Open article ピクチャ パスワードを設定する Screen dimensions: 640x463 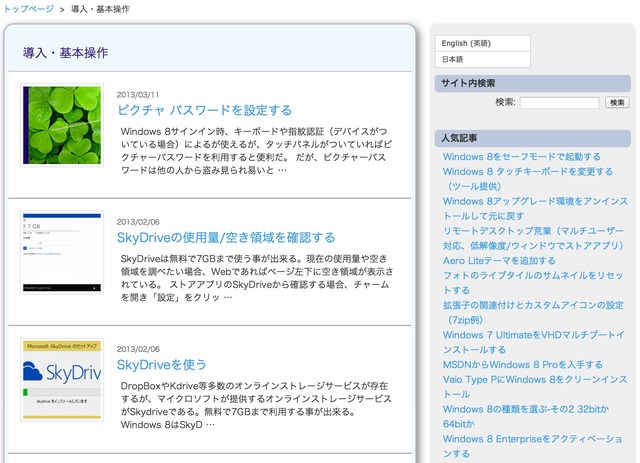click(204, 110)
